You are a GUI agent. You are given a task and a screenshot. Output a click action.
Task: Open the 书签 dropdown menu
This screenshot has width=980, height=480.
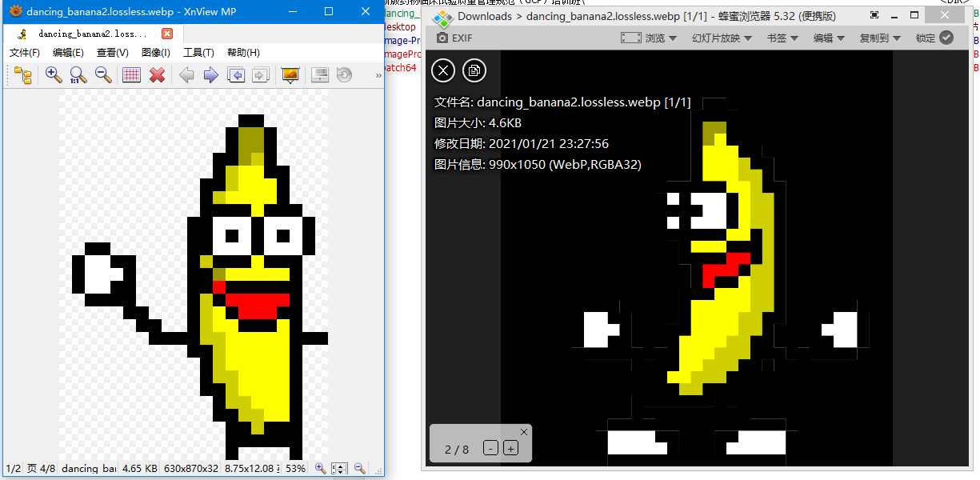click(x=782, y=38)
